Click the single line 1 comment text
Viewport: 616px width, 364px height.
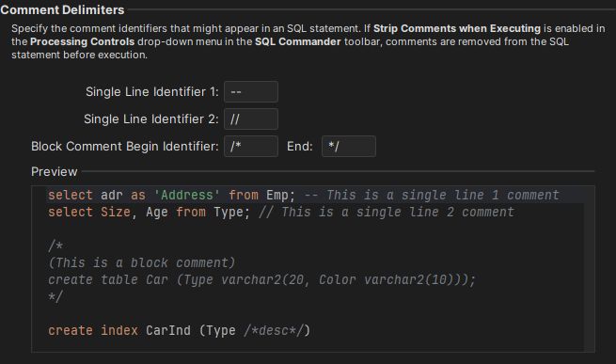432,195
